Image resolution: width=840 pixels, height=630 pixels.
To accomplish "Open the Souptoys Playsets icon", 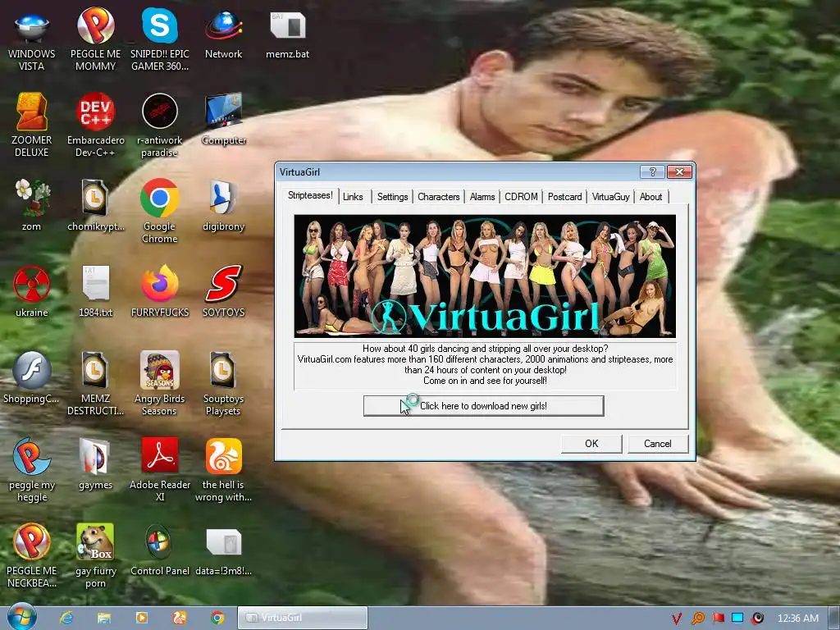I will 223,384.
